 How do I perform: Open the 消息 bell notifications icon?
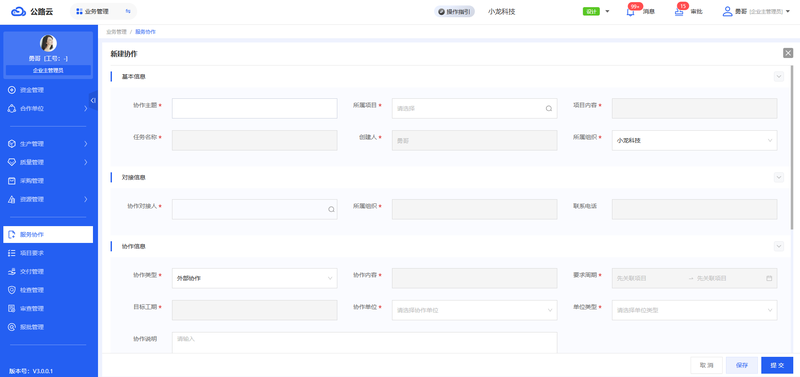(631, 12)
